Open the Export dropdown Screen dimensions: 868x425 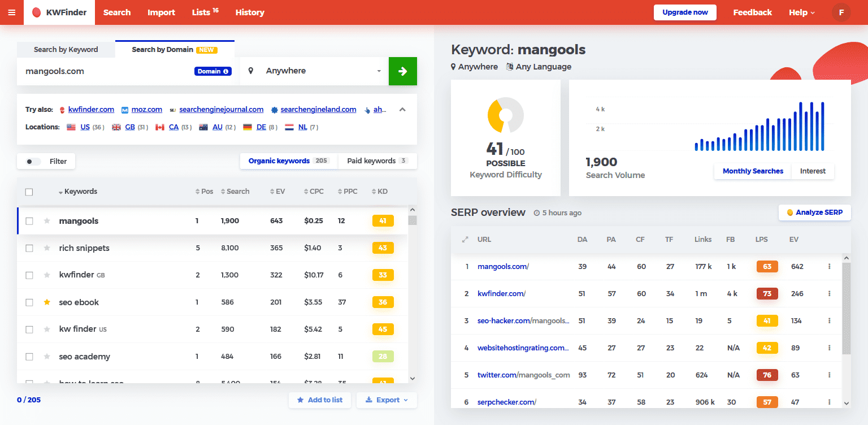(387, 400)
